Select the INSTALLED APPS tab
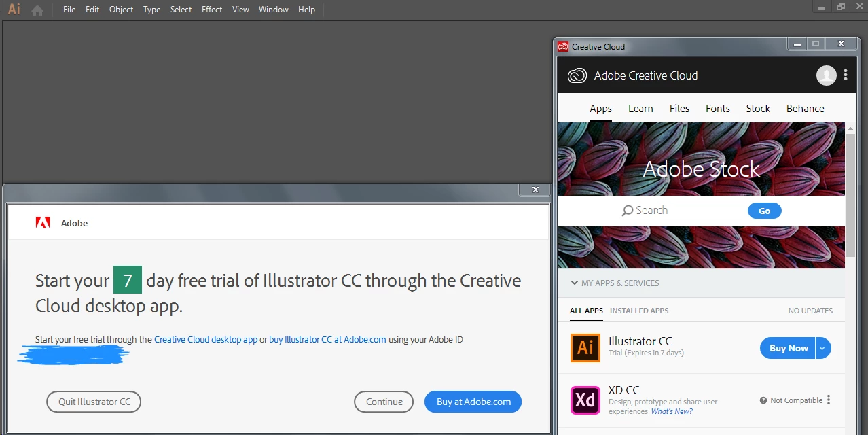This screenshot has width=868, height=435. coord(639,311)
